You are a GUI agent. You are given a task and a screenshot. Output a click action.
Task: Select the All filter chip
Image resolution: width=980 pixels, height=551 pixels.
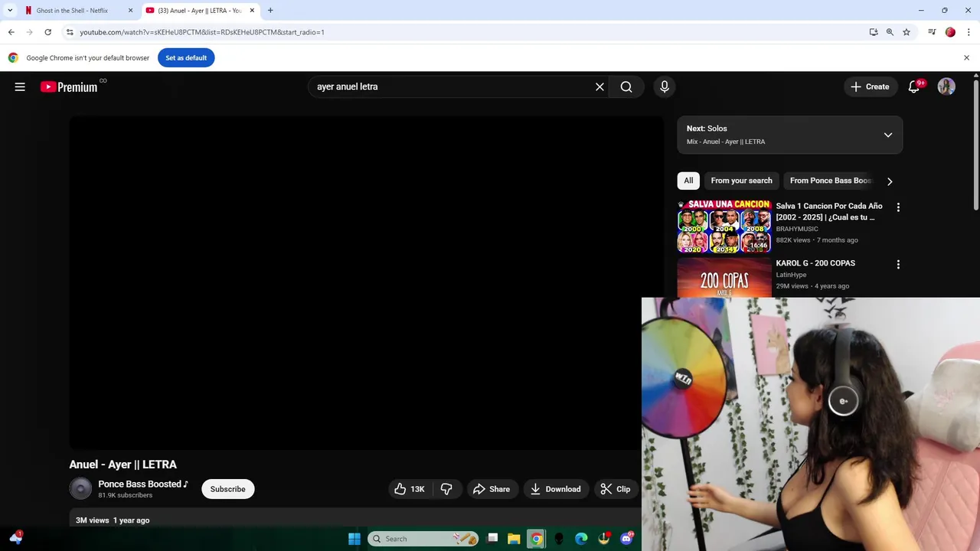[x=688, y=181]
